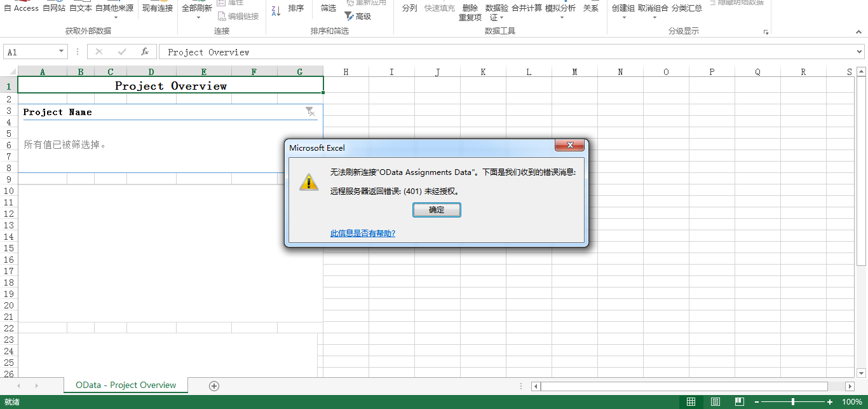Click 分列 text to columns

[x=410, y=8]
